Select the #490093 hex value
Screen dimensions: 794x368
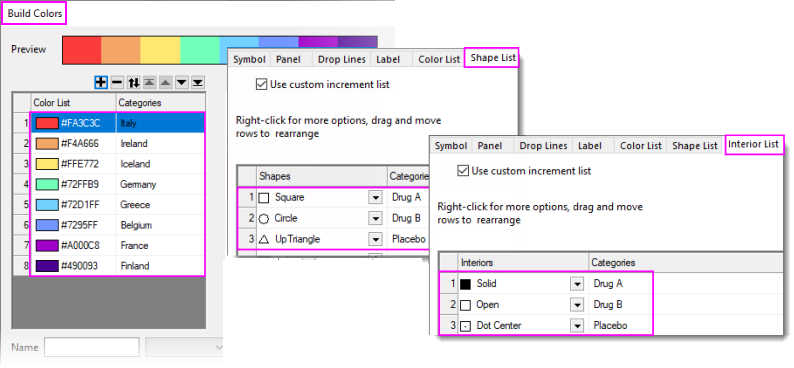[x=80, y=266]
